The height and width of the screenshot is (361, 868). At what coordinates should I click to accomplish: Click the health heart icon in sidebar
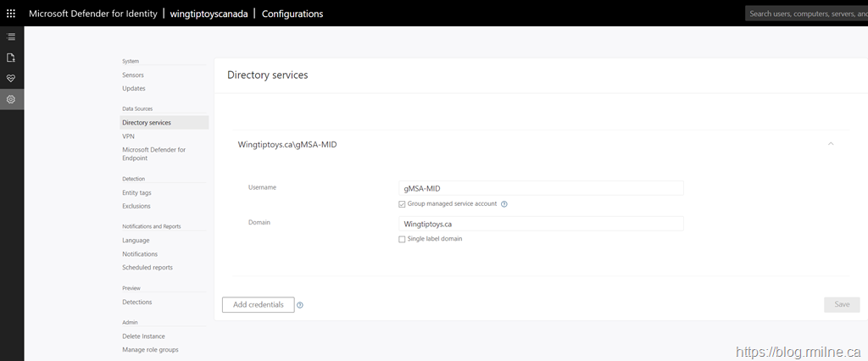(x=11, y=78)
